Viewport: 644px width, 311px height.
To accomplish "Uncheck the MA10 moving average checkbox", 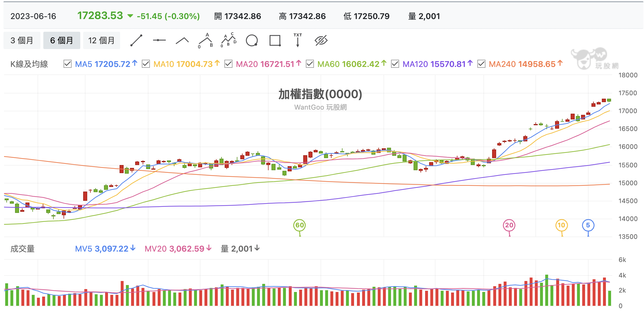I will coord(146,64).
